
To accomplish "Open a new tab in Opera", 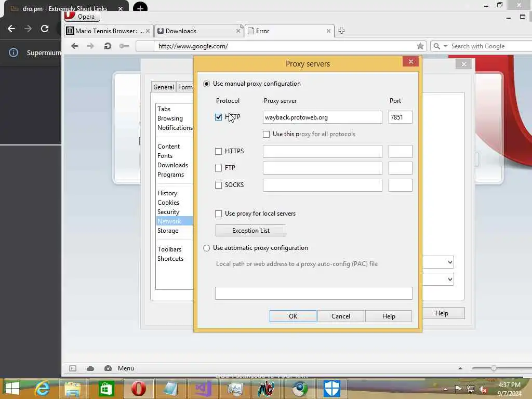I will (341, 31).
